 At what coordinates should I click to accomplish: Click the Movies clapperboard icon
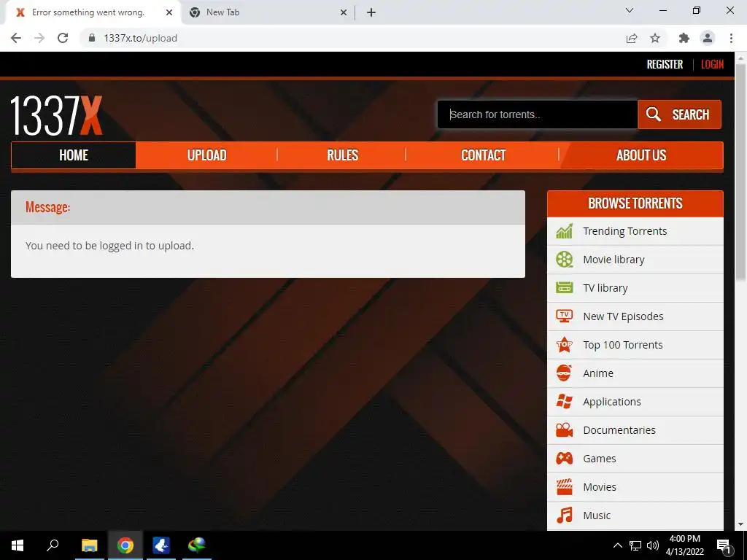point(564,486)
